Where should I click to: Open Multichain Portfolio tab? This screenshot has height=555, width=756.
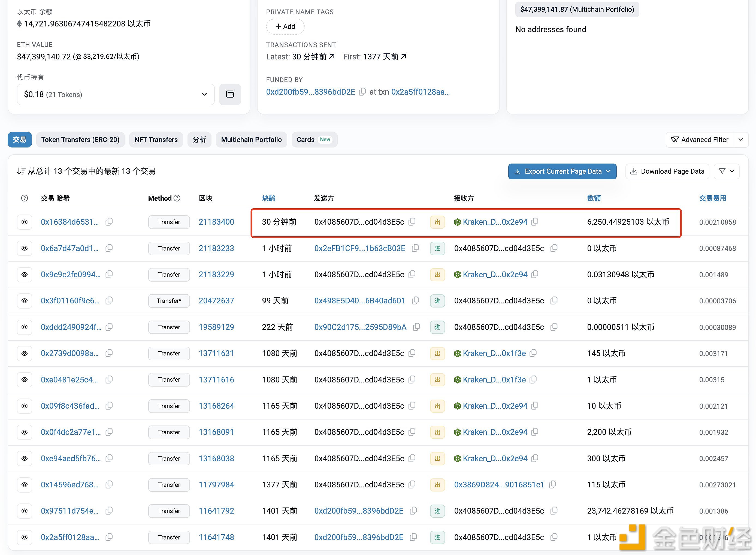pos(251,140)
